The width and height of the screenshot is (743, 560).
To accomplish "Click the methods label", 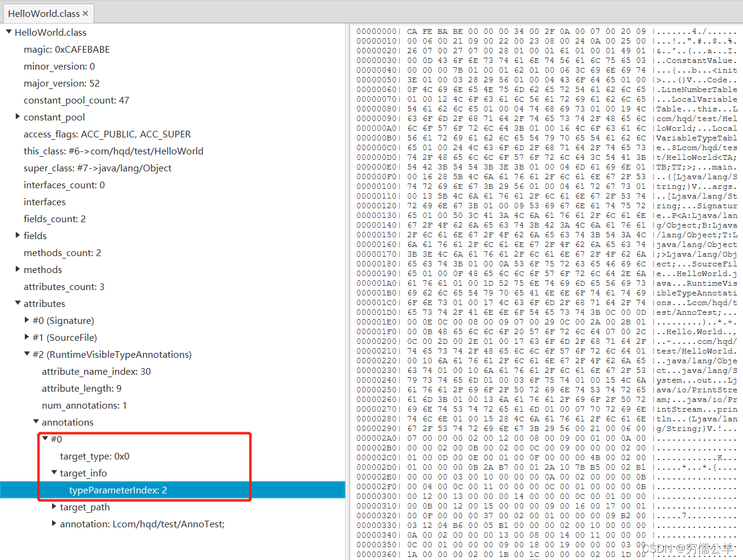I will click(x=43, y=269).
